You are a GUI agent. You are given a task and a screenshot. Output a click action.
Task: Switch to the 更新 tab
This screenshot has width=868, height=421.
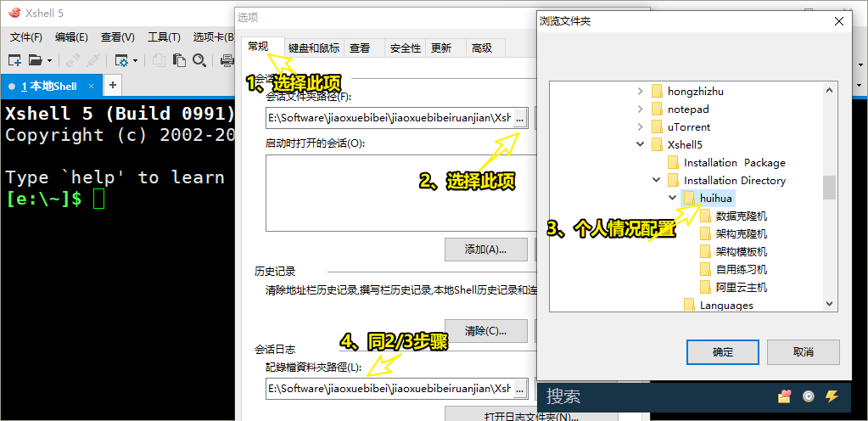click(x=445, y=48)
